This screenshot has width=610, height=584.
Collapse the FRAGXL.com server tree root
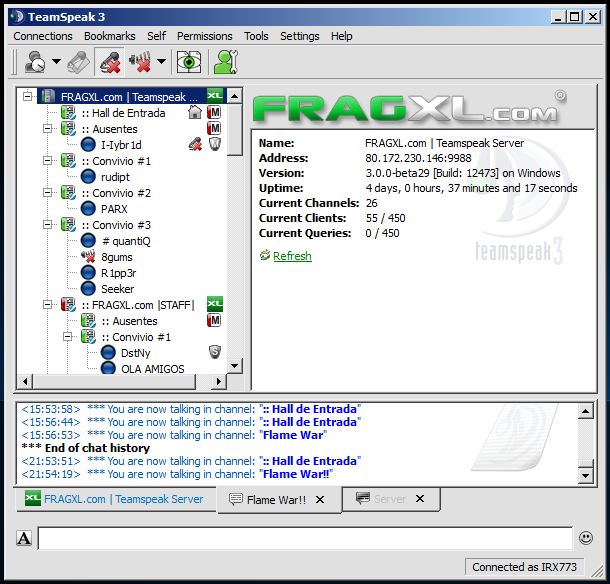click(x=27, y=96)
